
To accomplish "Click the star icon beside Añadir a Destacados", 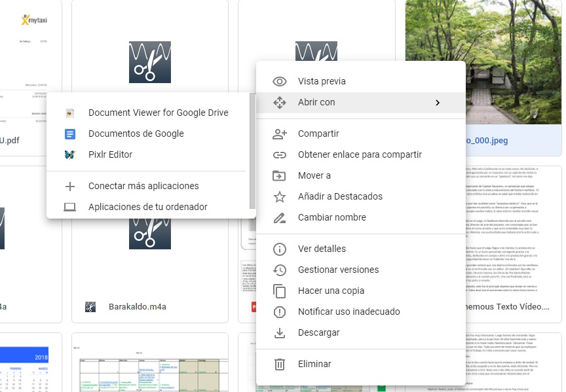I will [280, 196].
